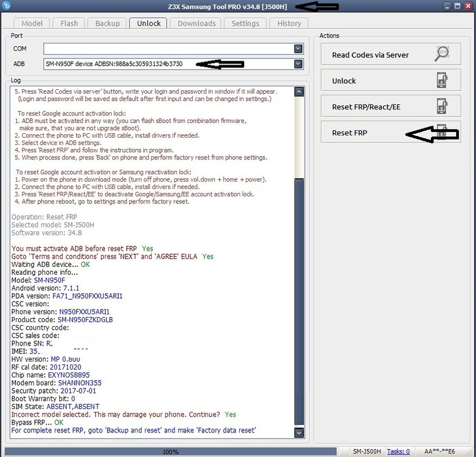Screen dimensions: 476x457
Task: Click the 'Boot Warranty bit: 0' line
Action: coord(43,399)
